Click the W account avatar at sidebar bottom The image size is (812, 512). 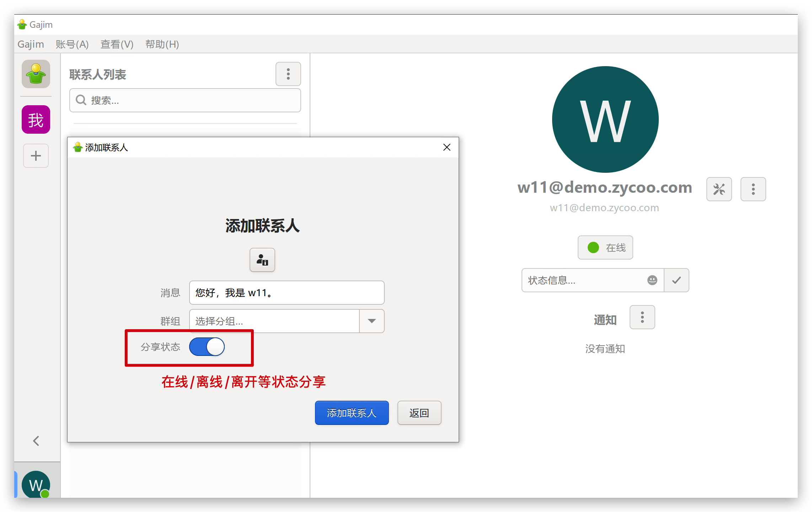coord(36,485)
